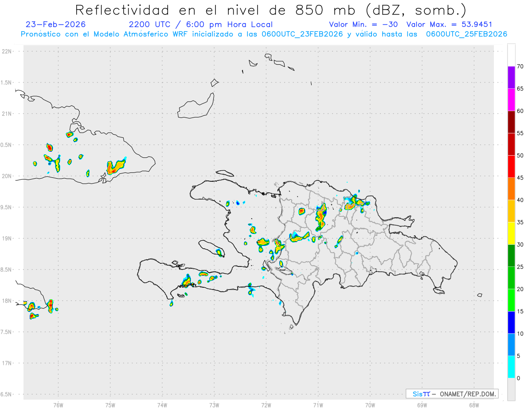532x411 pixels.
Task: Select the '73W' longitude label
Action: 214,405
